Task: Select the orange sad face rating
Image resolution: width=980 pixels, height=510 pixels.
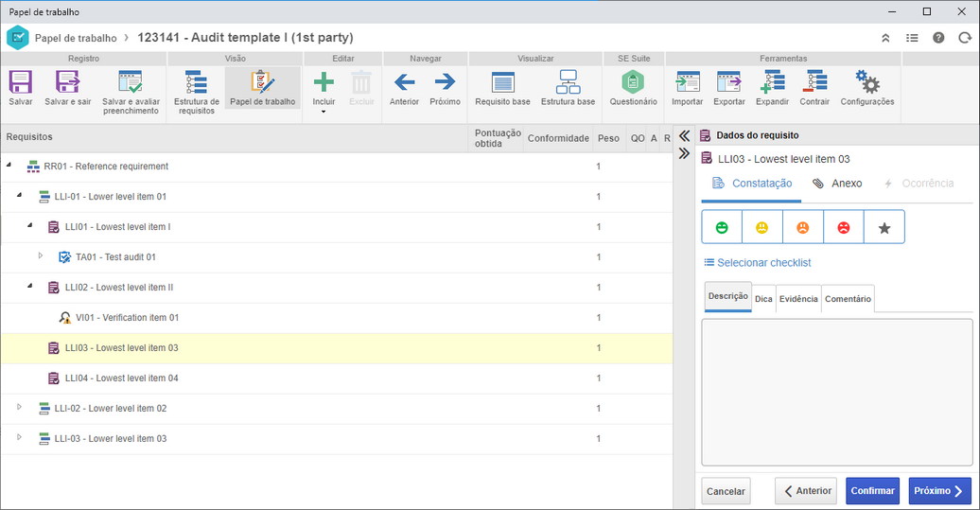Action: point(802,227)
